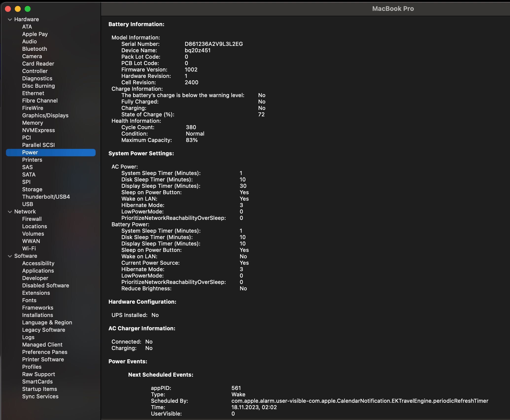Open Profiles in the sidebar
This screenshot has height=420, width=510.
(x=32, y=367)
